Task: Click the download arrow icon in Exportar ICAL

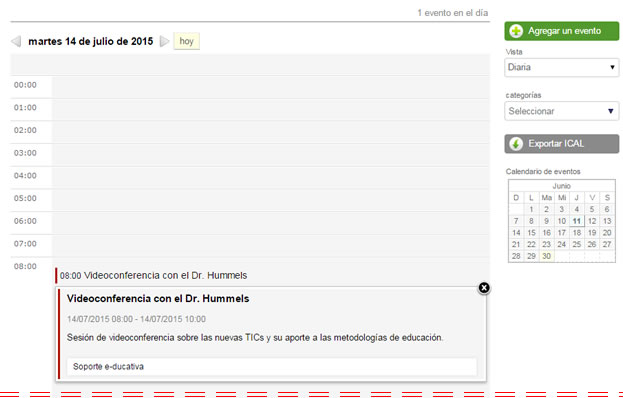Action: point(516,144)
